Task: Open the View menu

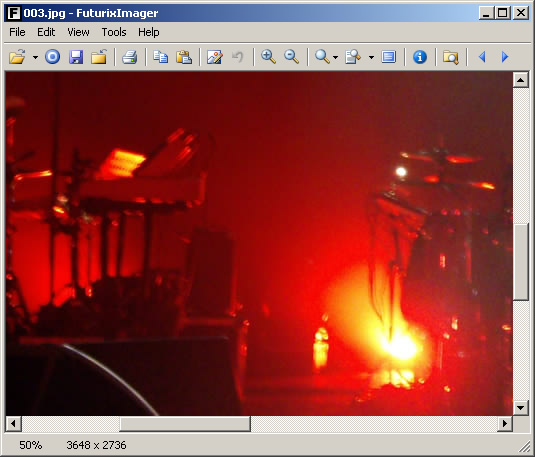Action: 78,32
